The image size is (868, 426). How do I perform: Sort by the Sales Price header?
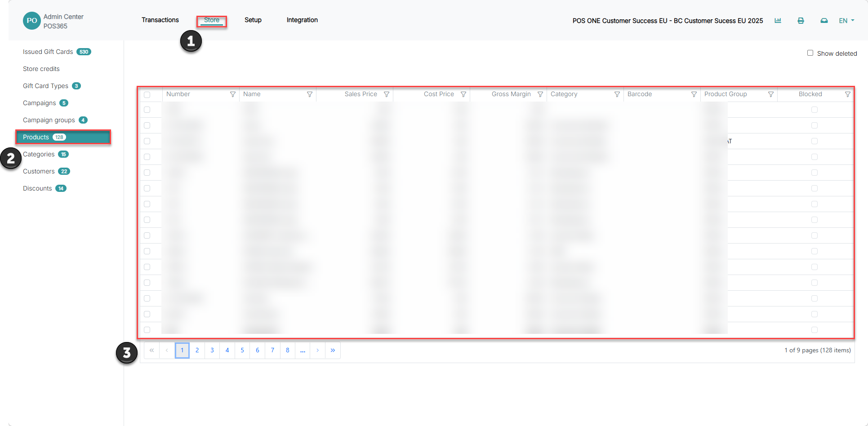click(x=361, y=94)
